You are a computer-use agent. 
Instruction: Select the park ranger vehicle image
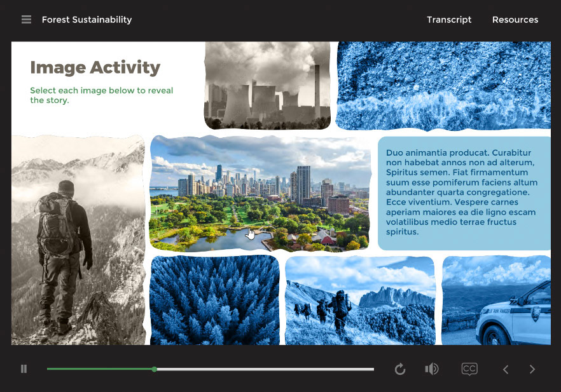[496, 300]
